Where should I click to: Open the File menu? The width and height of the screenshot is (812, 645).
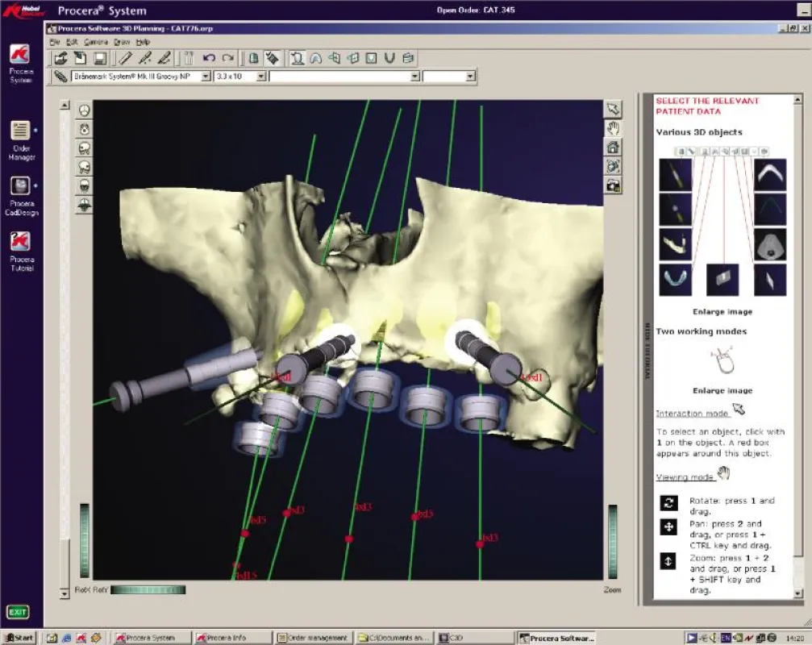point(55,42)
